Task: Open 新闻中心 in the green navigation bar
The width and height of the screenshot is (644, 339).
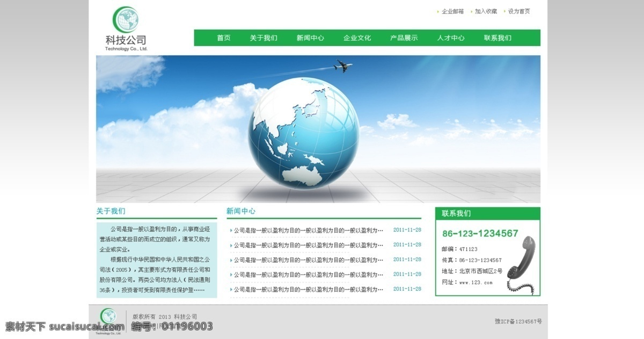Action: click(310, 38)
